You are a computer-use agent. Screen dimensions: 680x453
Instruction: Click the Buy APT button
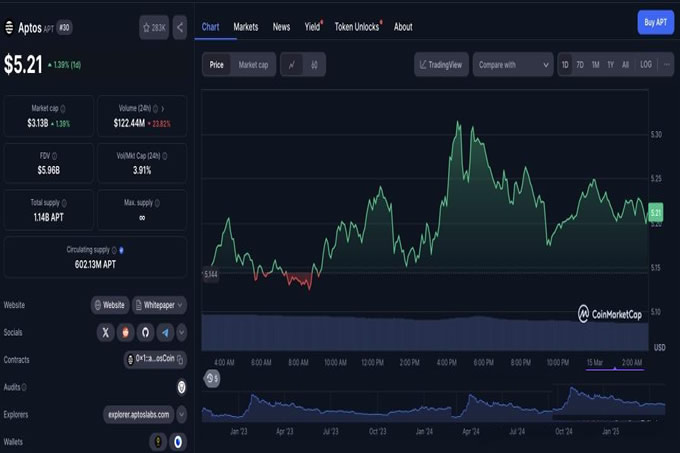(x=655, y=22)
